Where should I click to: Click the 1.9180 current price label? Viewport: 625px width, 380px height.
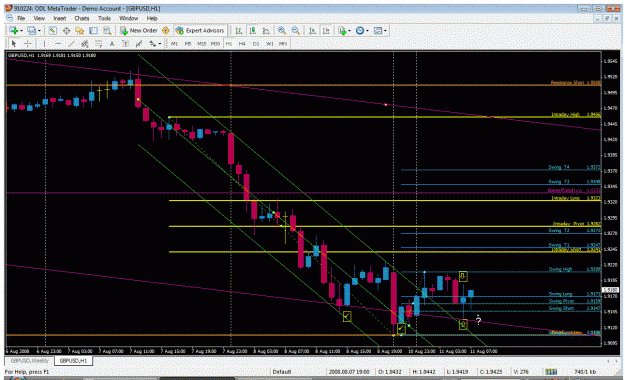coord(610,290)
